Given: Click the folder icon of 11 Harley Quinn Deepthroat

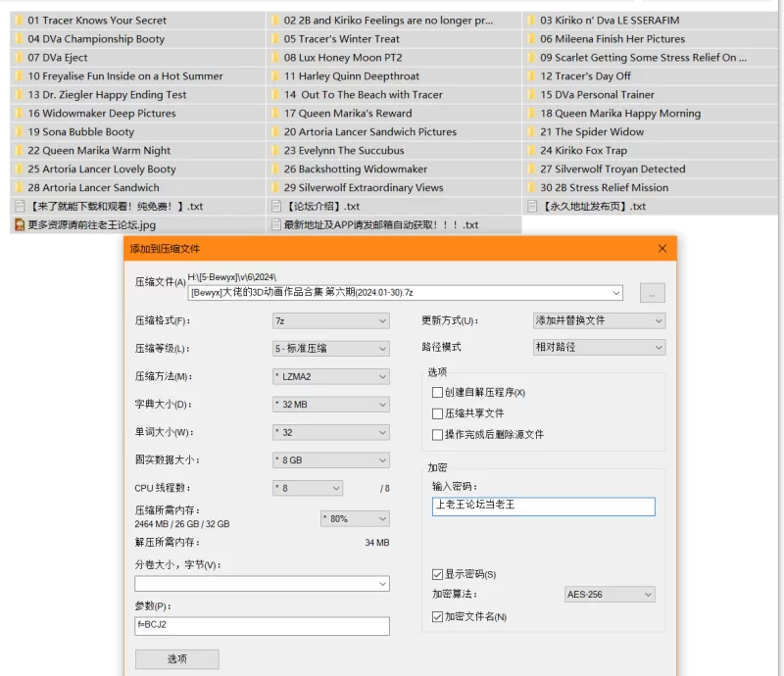Looking at the screenshot, I should [x=275, y=76].
